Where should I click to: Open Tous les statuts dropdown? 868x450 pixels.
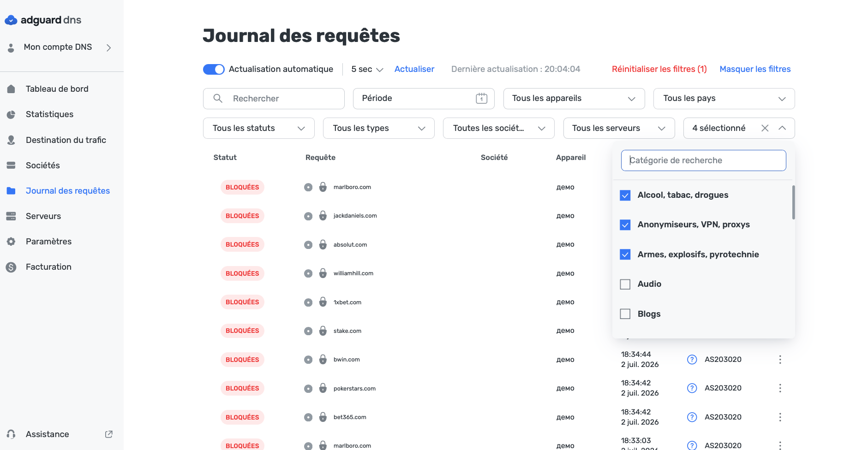pos(259,128)
